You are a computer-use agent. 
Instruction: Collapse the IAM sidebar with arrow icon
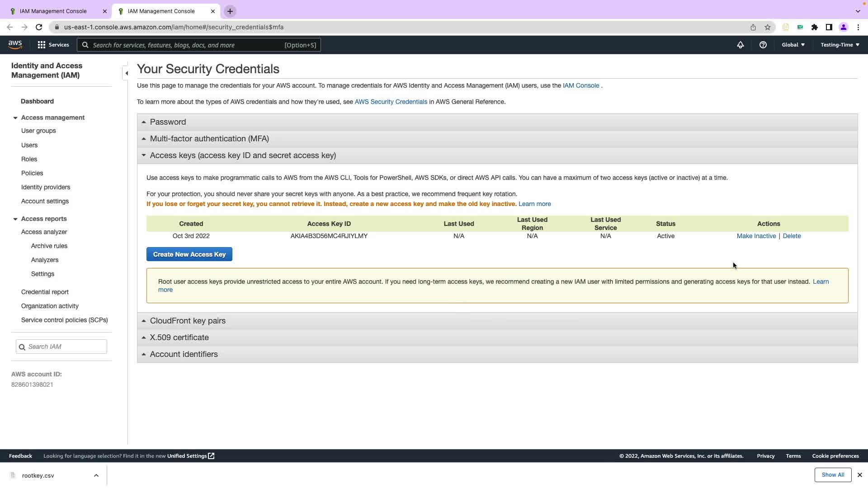126,73
